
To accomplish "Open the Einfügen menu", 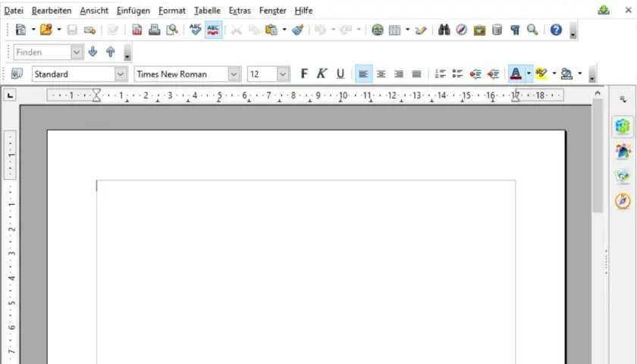I will pos(133,11).
